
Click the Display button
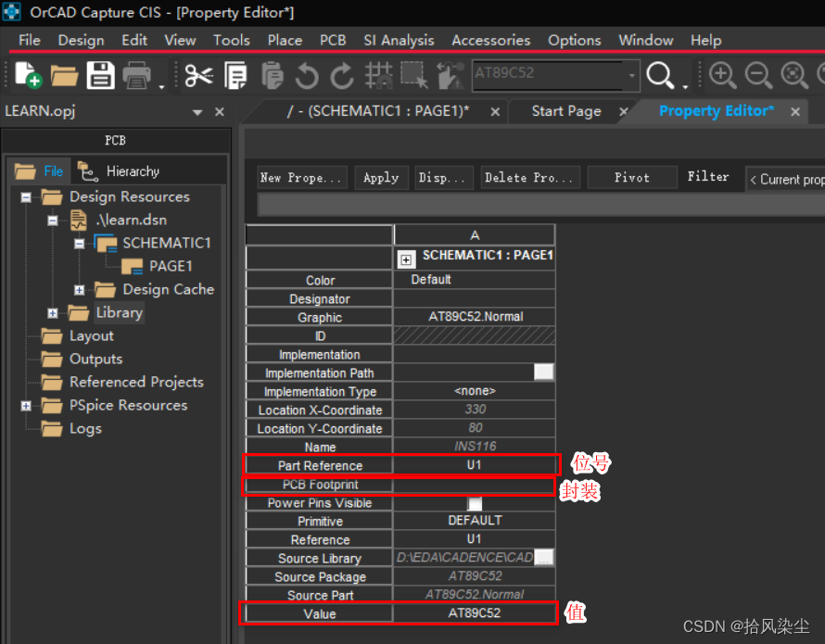click(x=444, y=177)
